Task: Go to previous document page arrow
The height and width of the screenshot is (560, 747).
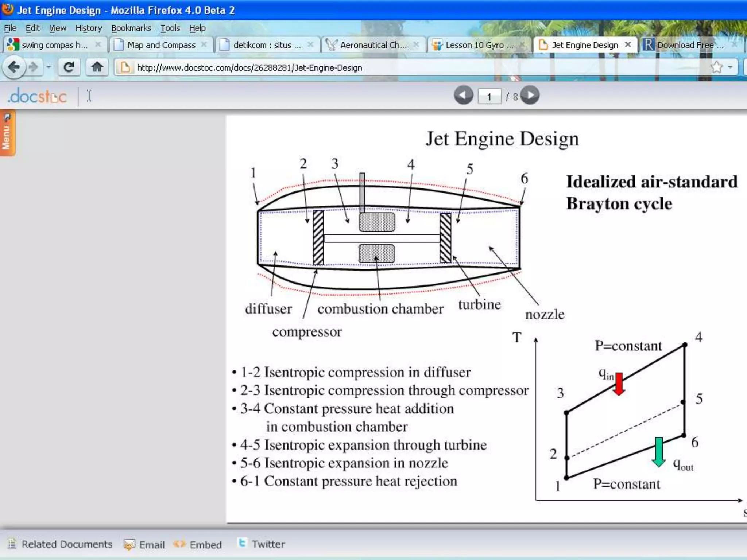Action: [463, 96]
